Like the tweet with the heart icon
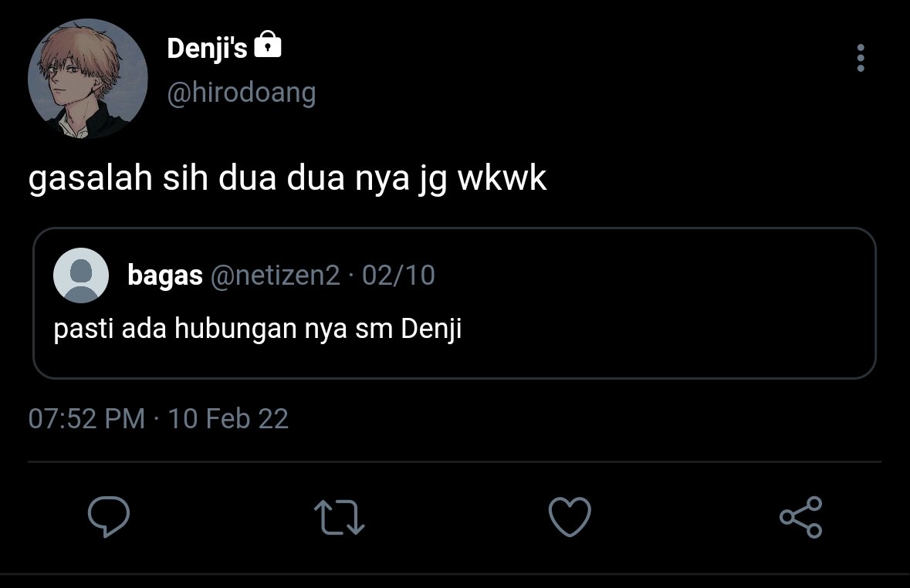The height and width of the screenshot is (588, 910). click(570, 516)
